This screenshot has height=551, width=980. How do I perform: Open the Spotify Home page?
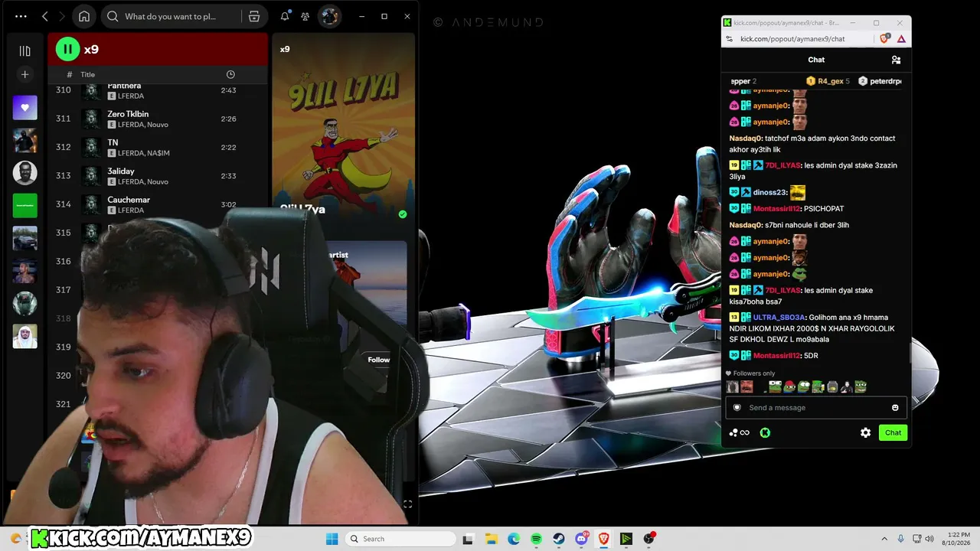click(x=84, y=16)
